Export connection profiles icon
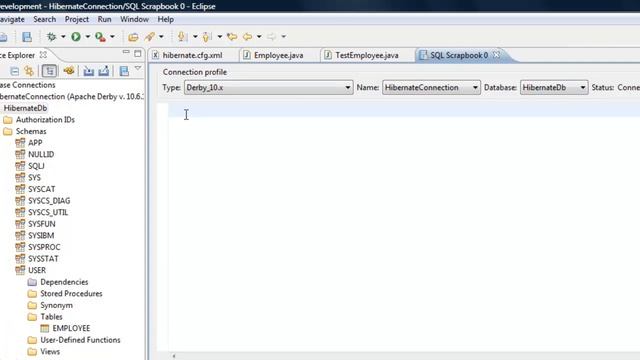The image size is (640, 360). tap(104, 71)
